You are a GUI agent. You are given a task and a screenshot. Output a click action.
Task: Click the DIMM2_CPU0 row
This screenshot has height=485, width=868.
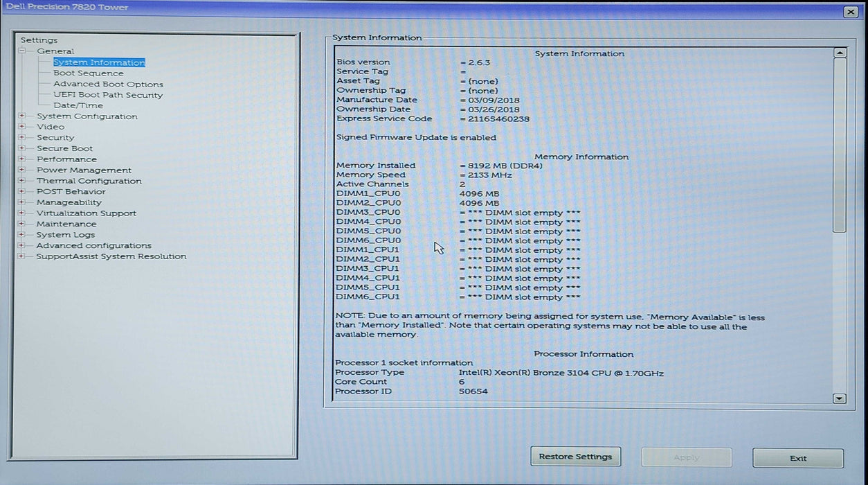[x=417, y=203]
